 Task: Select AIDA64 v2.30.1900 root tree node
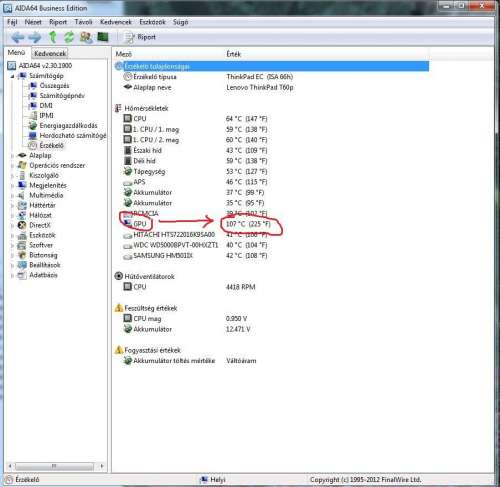point(45,66)
